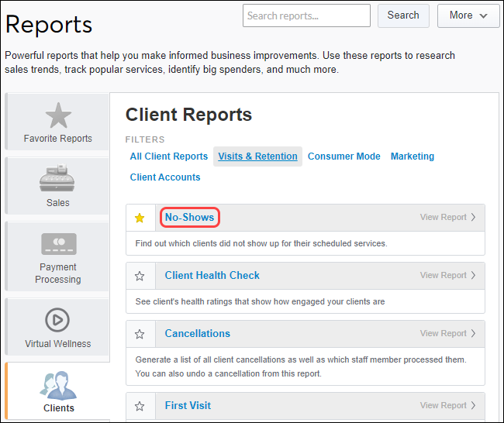Choose the Marketing filter
Viewport: 504px width, 423px height.
point(412,156)
